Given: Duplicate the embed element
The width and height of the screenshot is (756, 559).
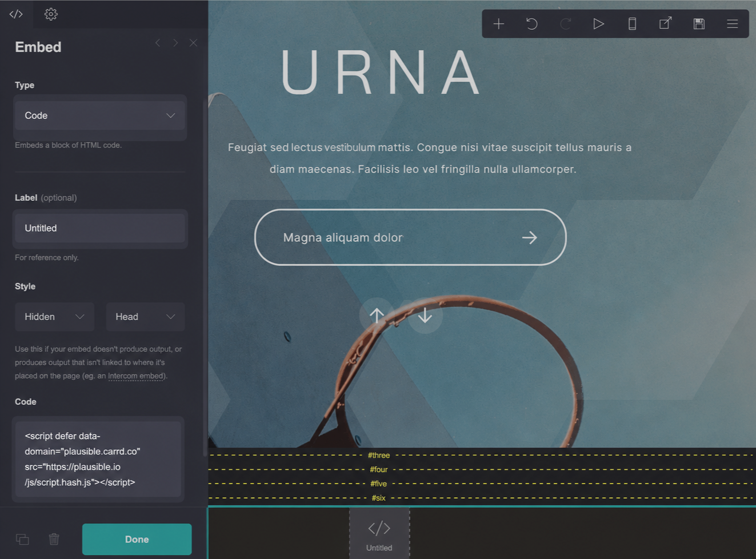Looking at the screenshot, I should tap(22, 539).
